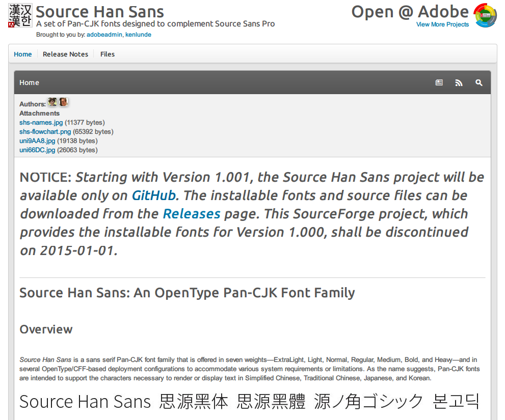
Task: Open the kenlunde profile link
Action: (x=138, y=35)
